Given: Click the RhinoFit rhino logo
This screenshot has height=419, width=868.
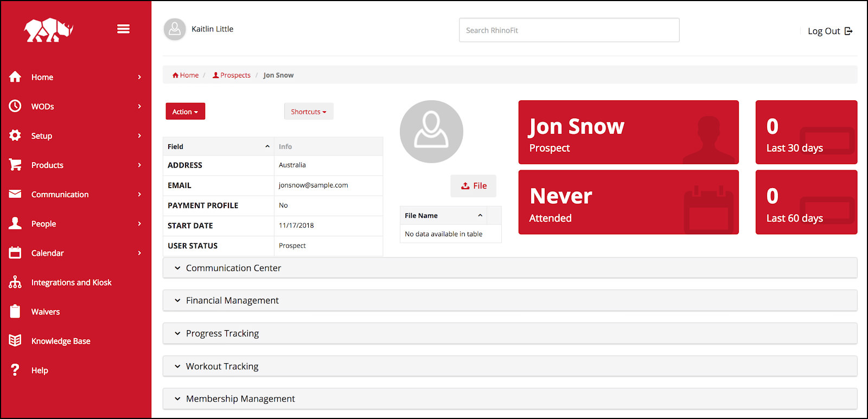Looking at the screenshot, I should click(48, 30).
